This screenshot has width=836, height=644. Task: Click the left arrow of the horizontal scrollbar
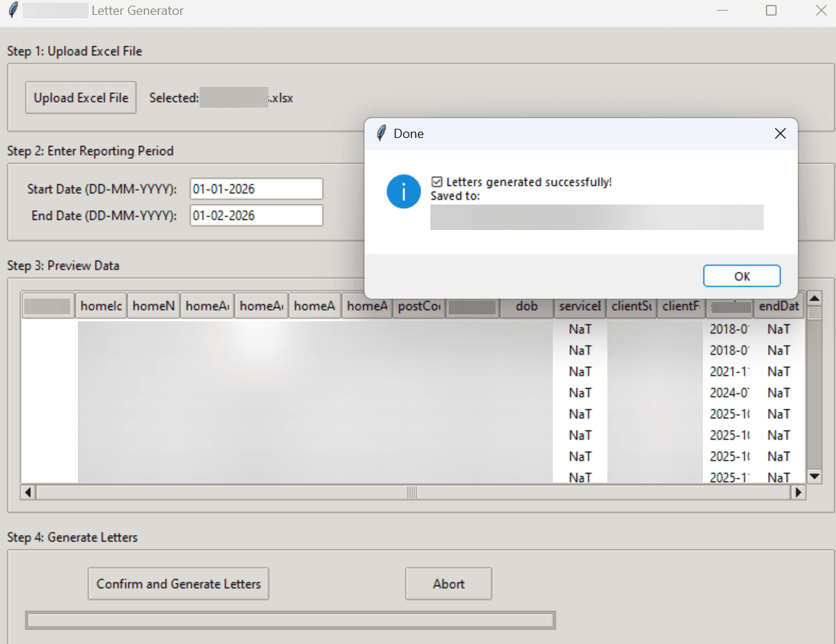coord(26,492)
